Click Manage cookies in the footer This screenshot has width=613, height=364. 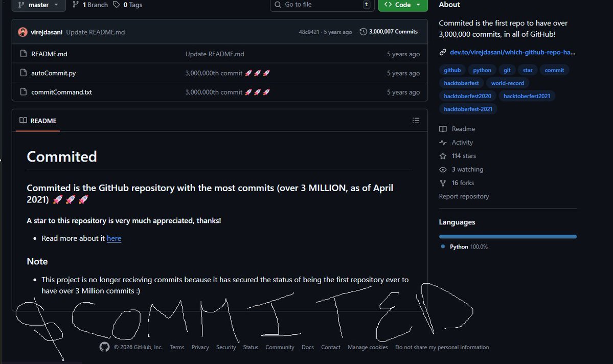[x=368, y=347]
